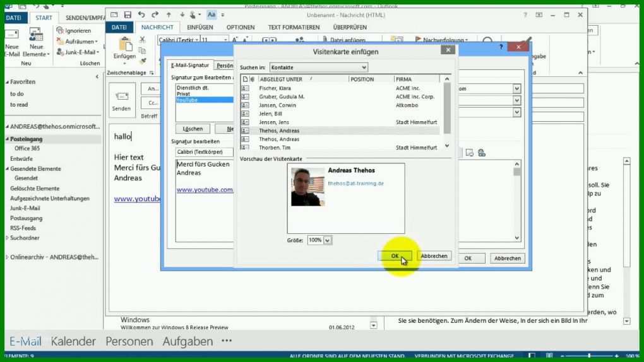Cut selection with scissors icon
This screenshot has width=644, height=362.
(x=143, y=39)
